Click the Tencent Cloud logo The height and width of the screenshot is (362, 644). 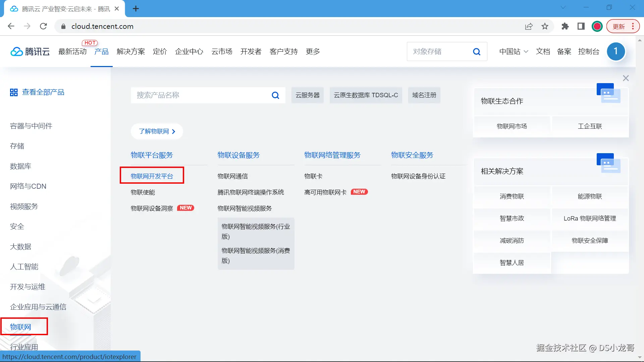point(30,52)
